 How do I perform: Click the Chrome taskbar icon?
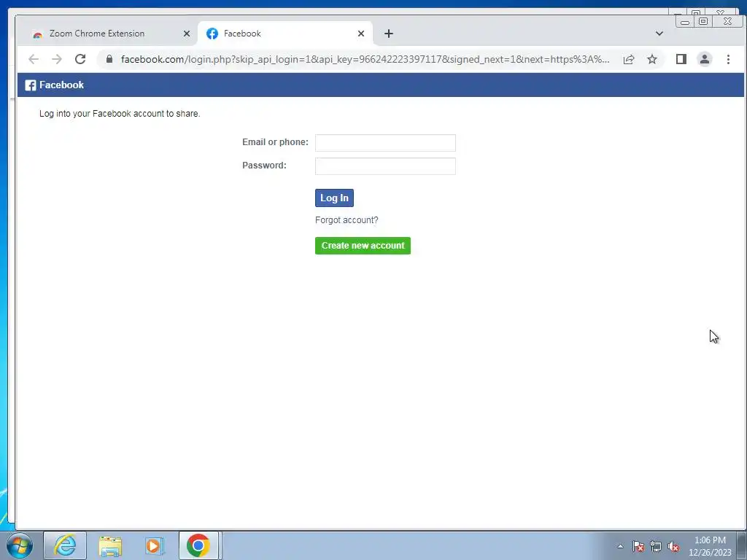tap(198, 545)
